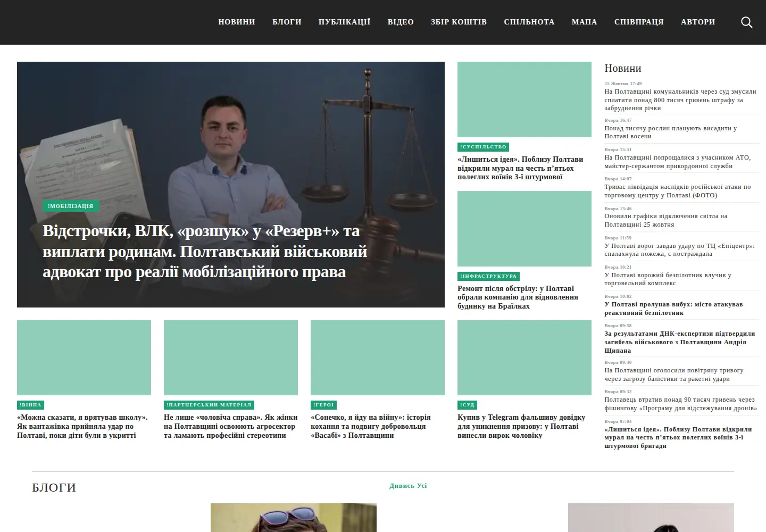Image resolution: width=766 pixels, height=532 pixels.
Task: Open article «Можна сказати, я врятував школу»
Action: 82,426
